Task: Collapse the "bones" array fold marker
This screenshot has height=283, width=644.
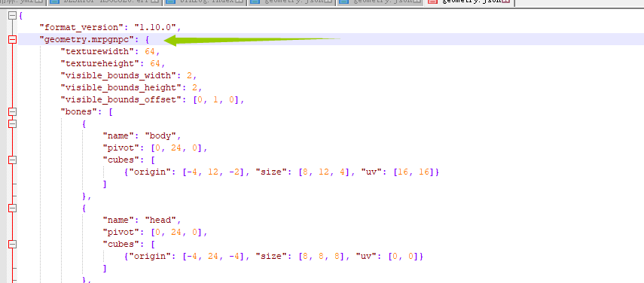Action: coord(12,111)
